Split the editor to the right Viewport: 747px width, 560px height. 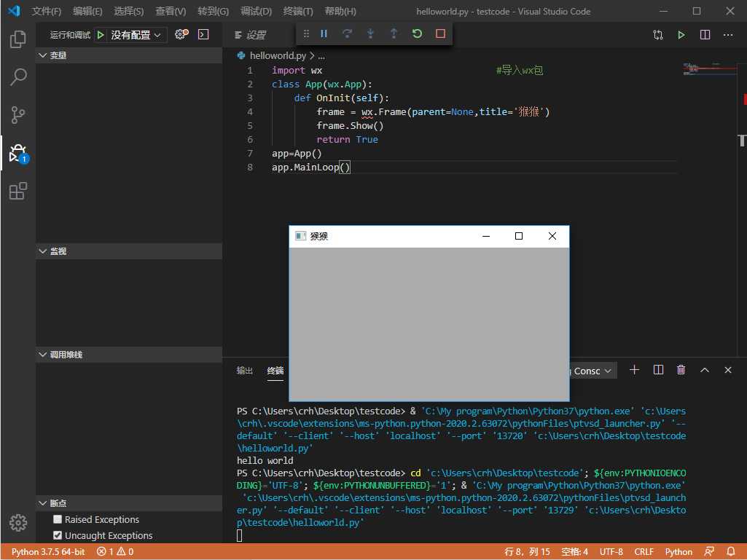pyautogui.click(x=705, y=35)
